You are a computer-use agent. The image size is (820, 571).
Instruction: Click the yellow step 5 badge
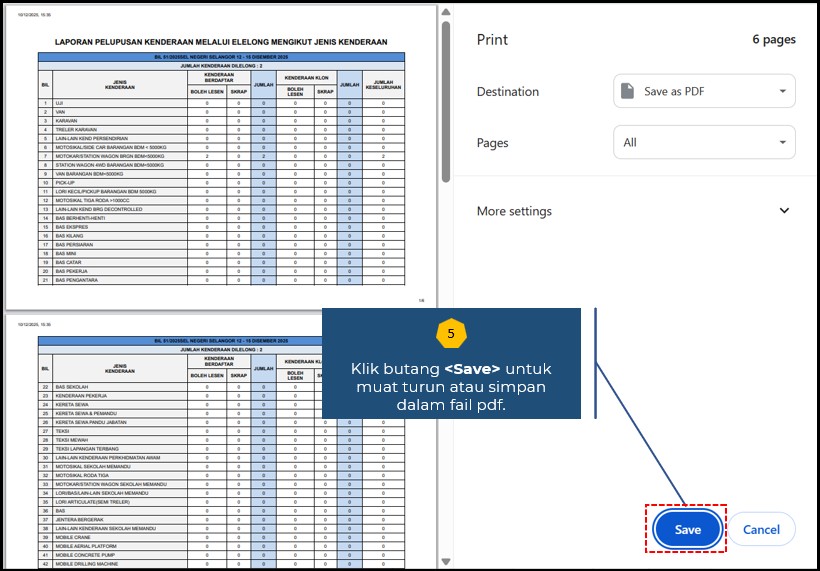click(x=451, y=332)
